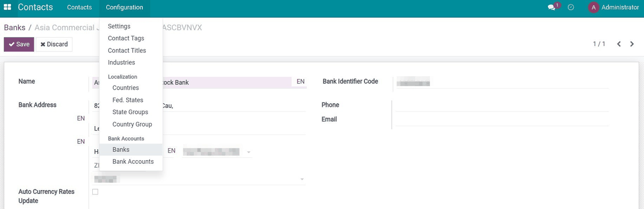644x209 pixels.
Task: Open Bank Accounts submenu entry
Action: point(133,161)
